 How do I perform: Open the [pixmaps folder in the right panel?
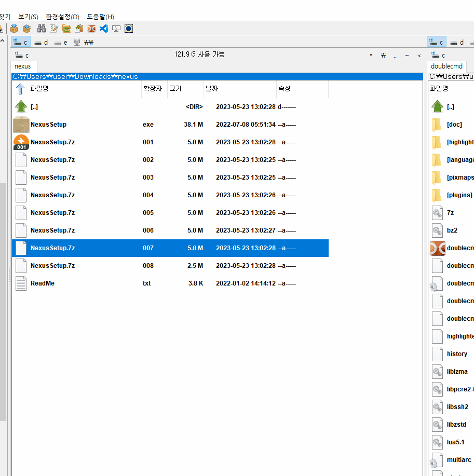452,178
